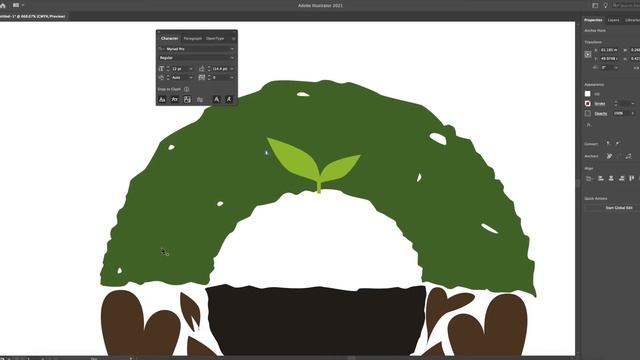Toggle Snap to Glyph baseline option
The image size is (640, 360).
162,100
